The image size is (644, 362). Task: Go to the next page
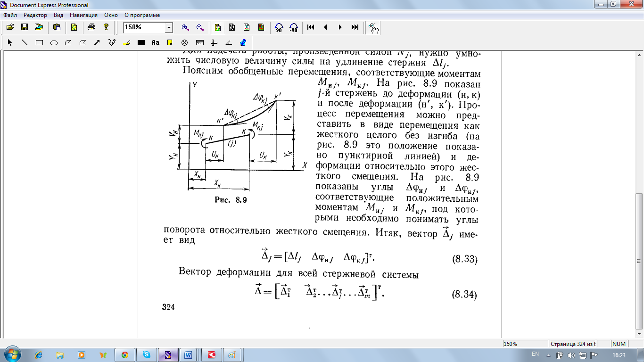tap(340, 27)
